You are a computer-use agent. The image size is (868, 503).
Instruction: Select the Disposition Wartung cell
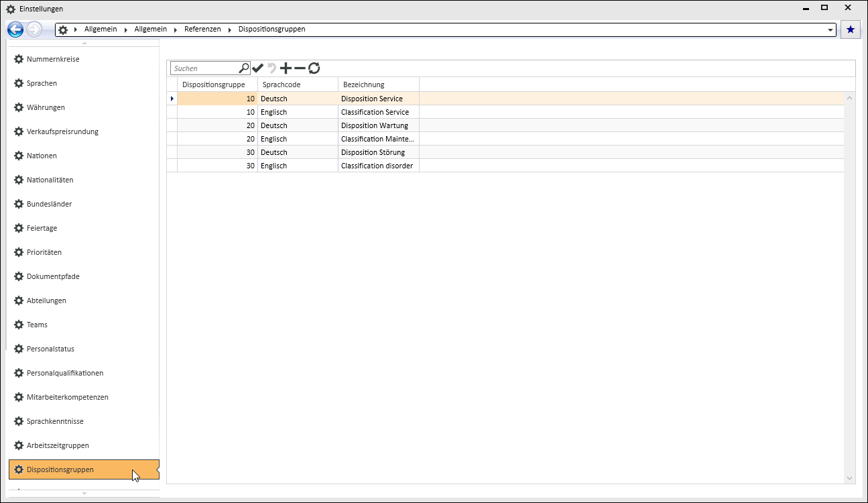379,125
